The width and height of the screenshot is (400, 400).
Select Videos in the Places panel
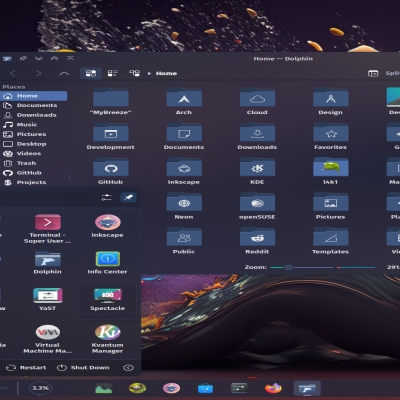(34, 153)
